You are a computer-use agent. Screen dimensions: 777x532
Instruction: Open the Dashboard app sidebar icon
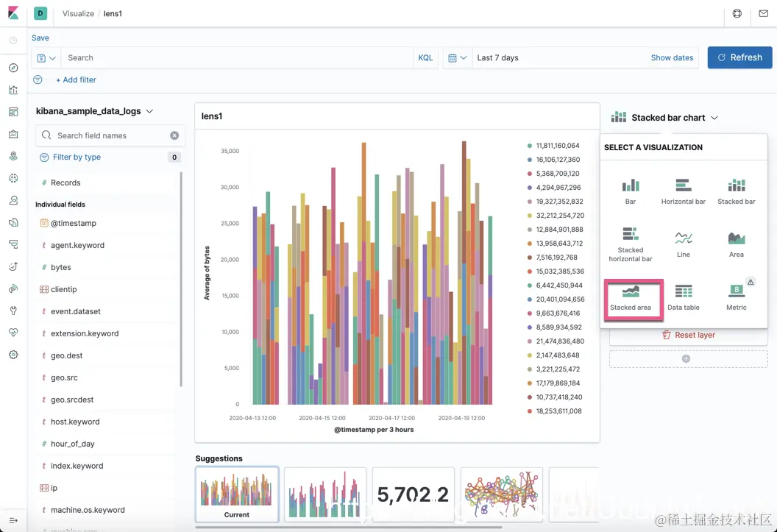click(x=13, y=112)
